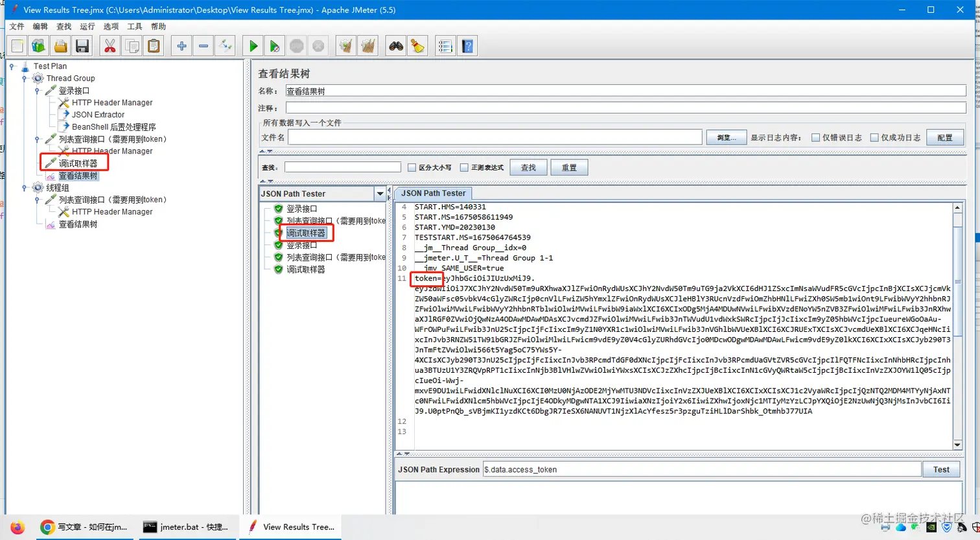Viewport: 980px width, 540px height.
Task: Click into the JSON Path Expression field
Action: [702, 469]
